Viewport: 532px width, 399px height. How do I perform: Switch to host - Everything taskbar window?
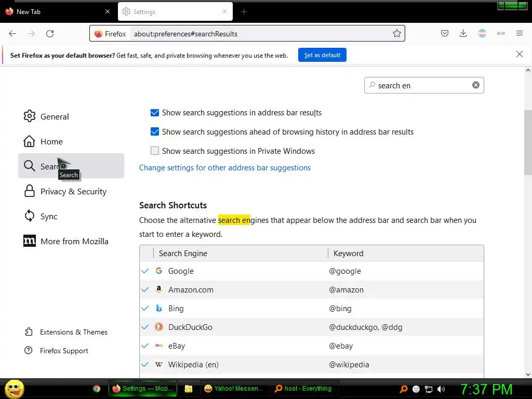tap(303, 389)
